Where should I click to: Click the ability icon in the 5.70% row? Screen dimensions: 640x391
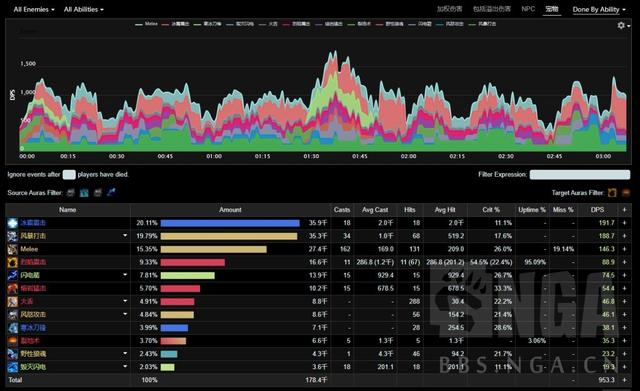(13, 288)
